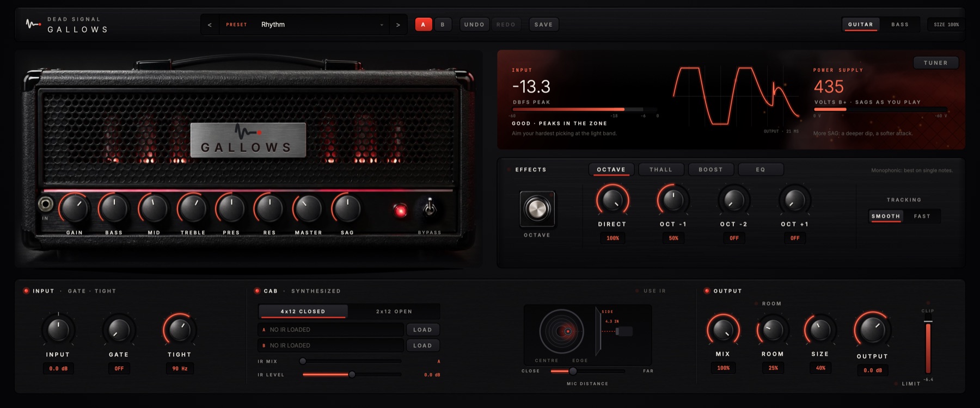The height and width of the screenshot is (408, 980).
Task: Go to next preset with right arrow
Action: (x=398, y=24)
